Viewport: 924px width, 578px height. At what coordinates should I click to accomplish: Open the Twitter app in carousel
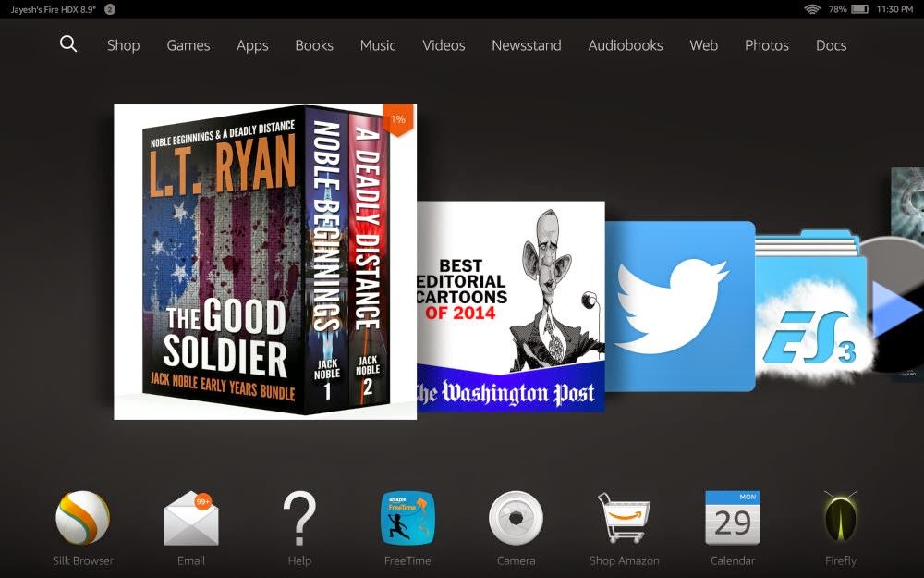680,306
